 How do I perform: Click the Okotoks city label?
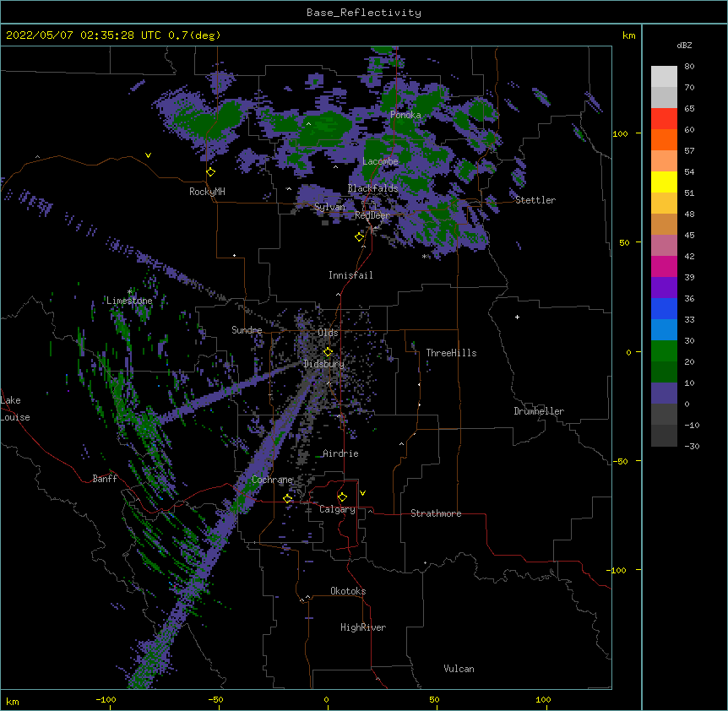(x=348, y=591)
